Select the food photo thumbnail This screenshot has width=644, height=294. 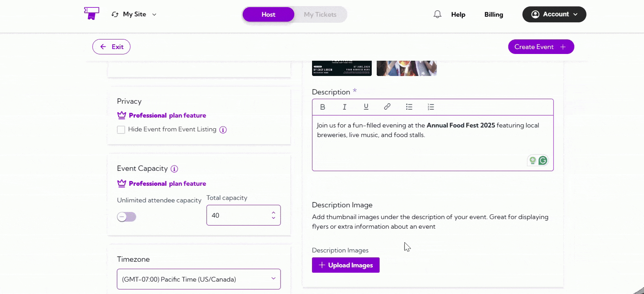pos(407,68)
